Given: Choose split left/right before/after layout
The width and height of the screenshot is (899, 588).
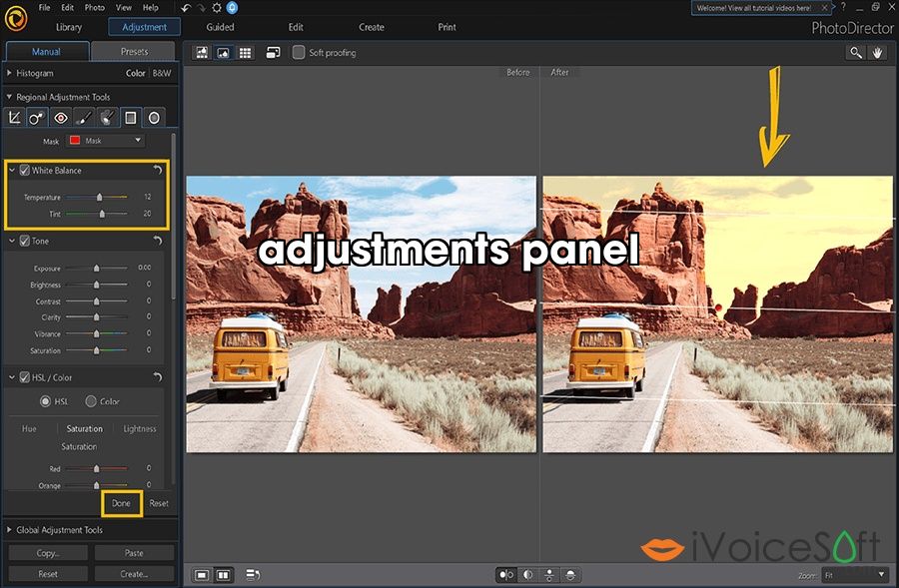Looking at the screenshot, I should (528, 574).
